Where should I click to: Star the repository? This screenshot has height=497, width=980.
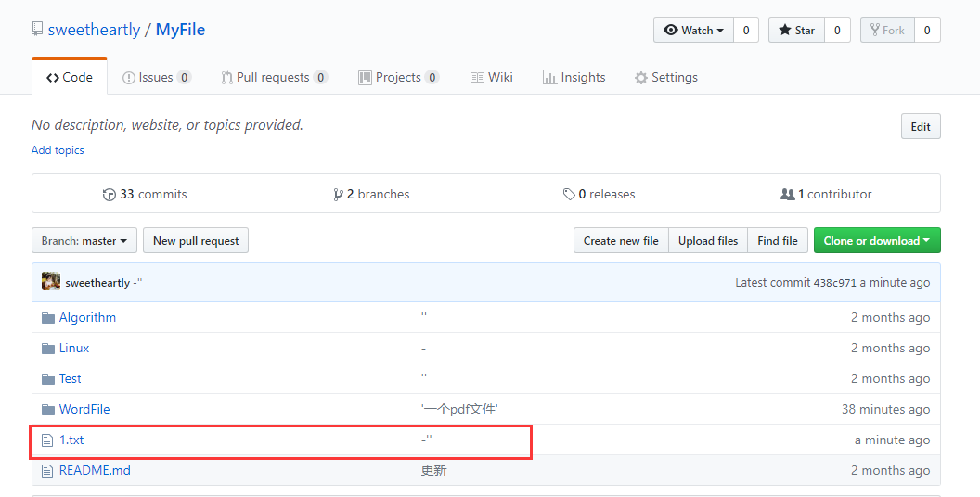point(797,30)
